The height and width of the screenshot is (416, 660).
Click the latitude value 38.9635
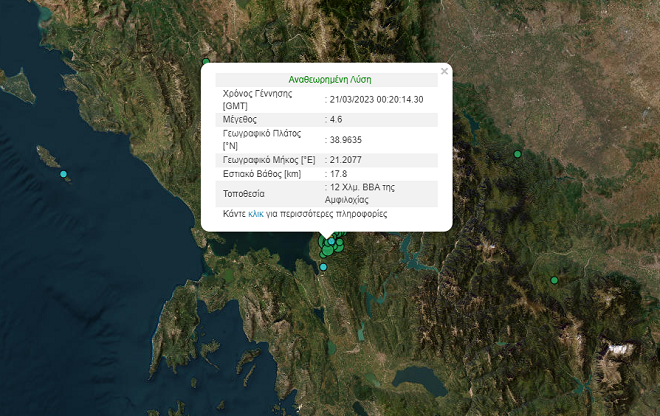coord(347,140)
